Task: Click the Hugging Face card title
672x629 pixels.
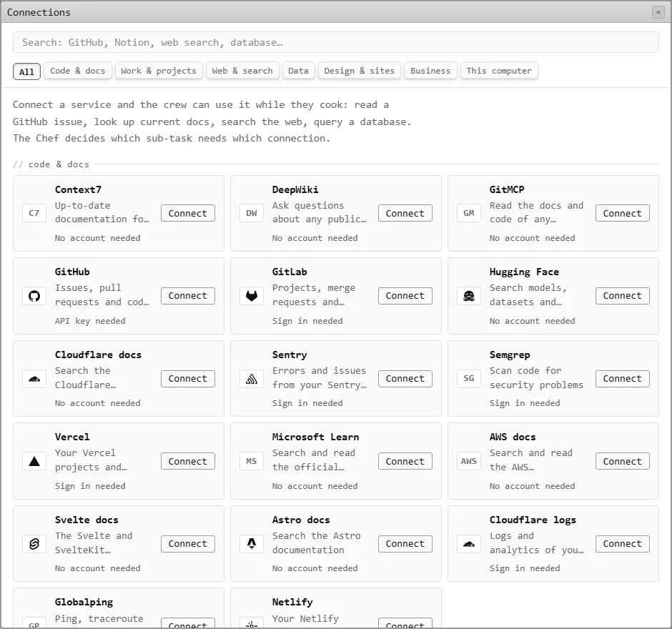Action: [x=524, y=272]
